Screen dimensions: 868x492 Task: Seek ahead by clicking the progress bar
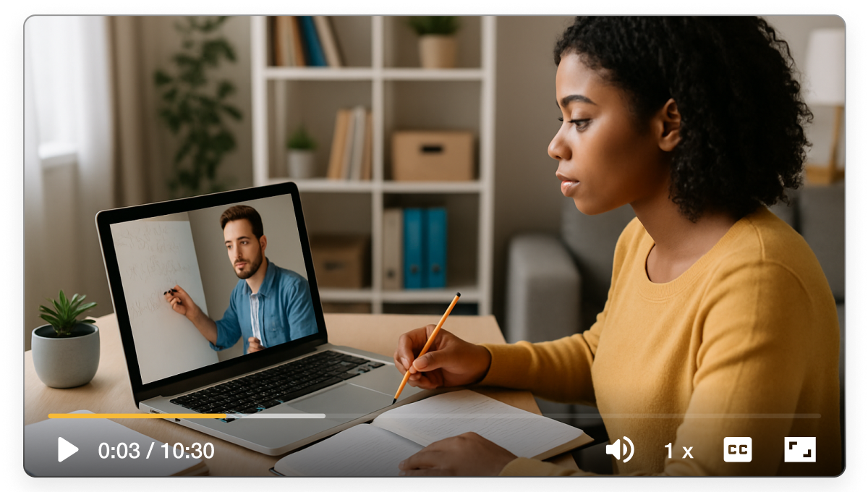pos(506,416)
